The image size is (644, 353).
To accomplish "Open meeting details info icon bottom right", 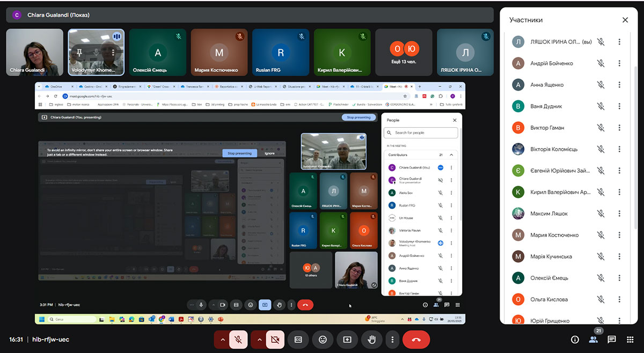I will 575,340.
